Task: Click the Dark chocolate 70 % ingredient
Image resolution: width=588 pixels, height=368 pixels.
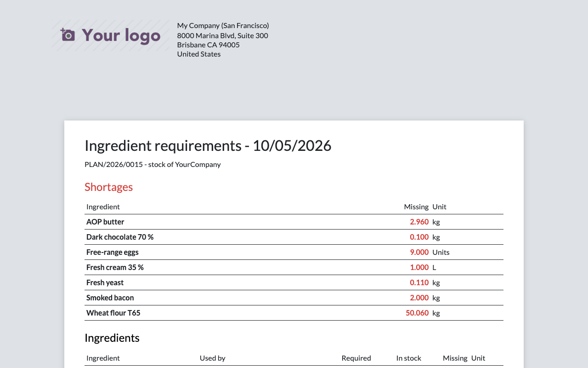Action: pos(120,237)
